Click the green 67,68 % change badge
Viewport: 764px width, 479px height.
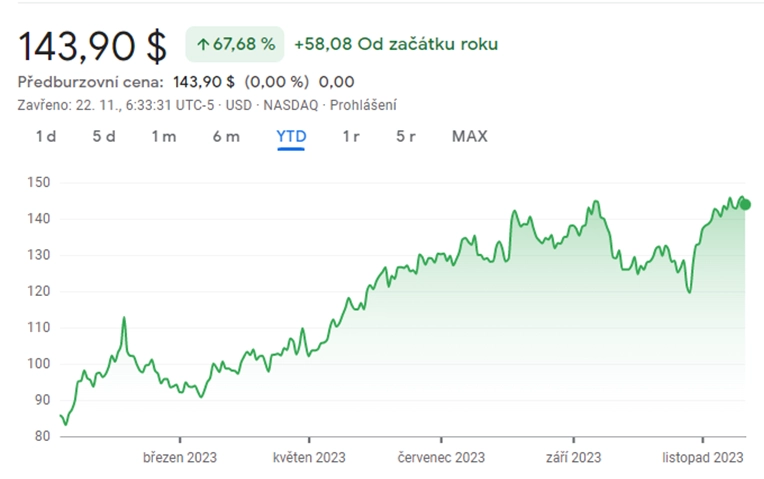tap(234, 44)
